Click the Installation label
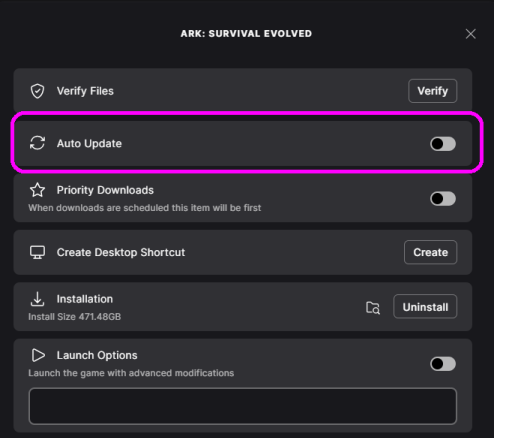This screenshot has height=438, width=511. pos(85,299)
